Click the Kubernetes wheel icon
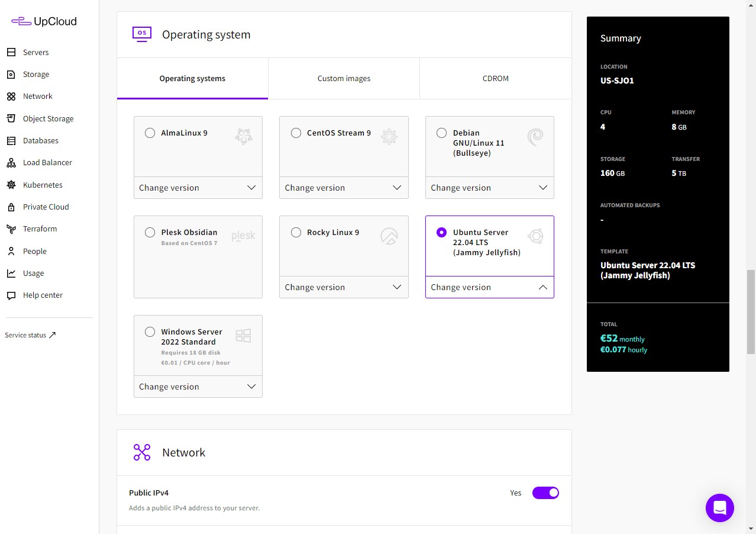Screen dimensions: 756x534 (11, 185)
